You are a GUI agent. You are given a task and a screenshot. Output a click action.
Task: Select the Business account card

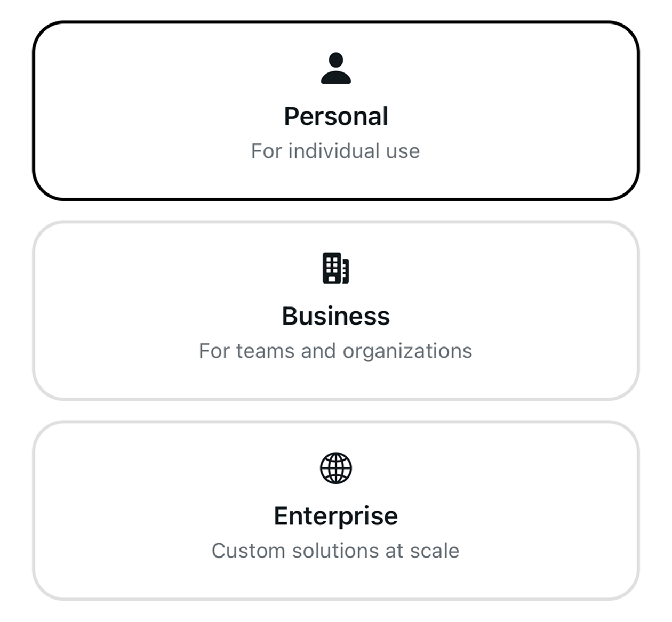coord(336,311)
